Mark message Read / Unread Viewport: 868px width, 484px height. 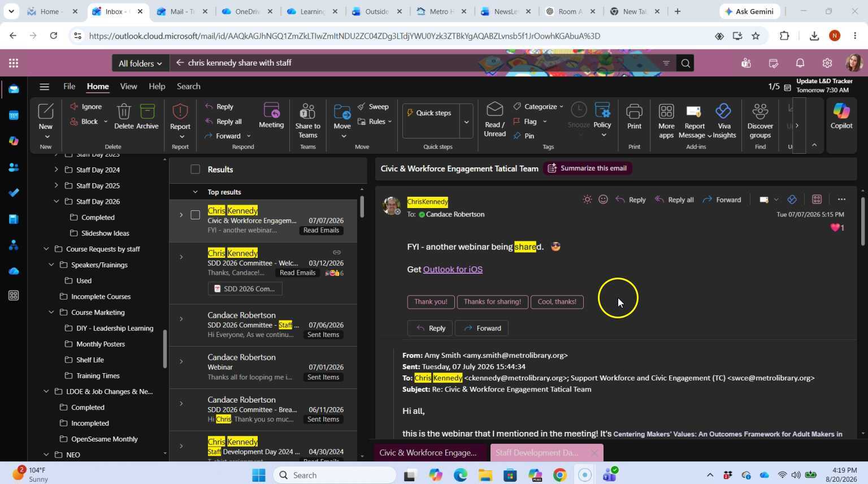click(494, 119)
